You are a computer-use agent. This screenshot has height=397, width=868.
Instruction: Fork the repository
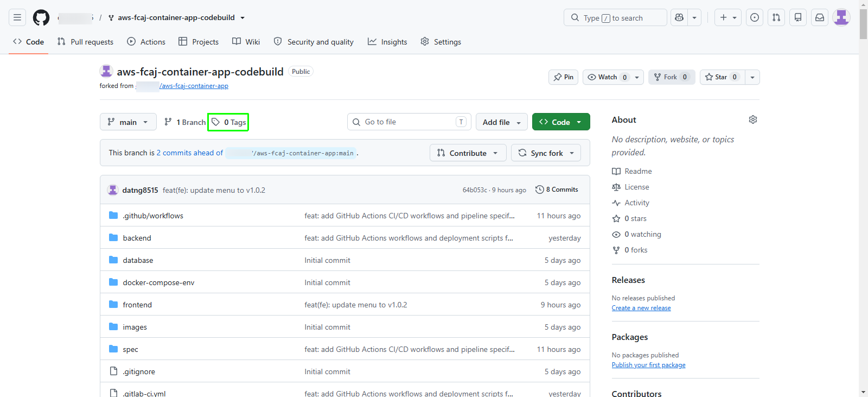pyautogui.click(x=672, y=77)
